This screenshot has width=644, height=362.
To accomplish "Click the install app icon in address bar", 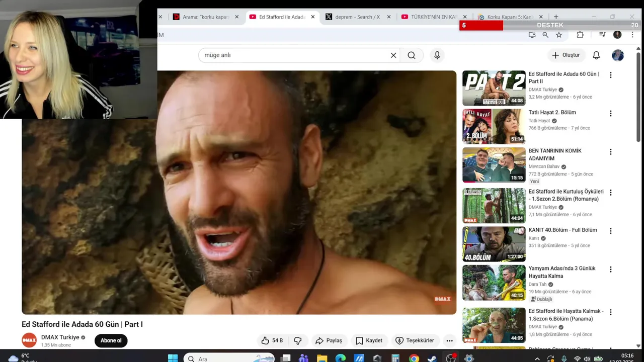I will [x=532, y=35].
